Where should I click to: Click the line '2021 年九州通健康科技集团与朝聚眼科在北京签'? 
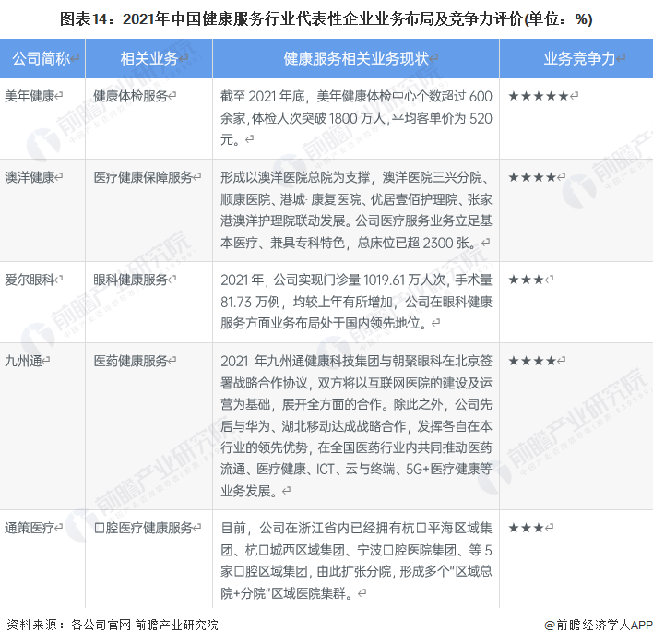tap(357, 361)
